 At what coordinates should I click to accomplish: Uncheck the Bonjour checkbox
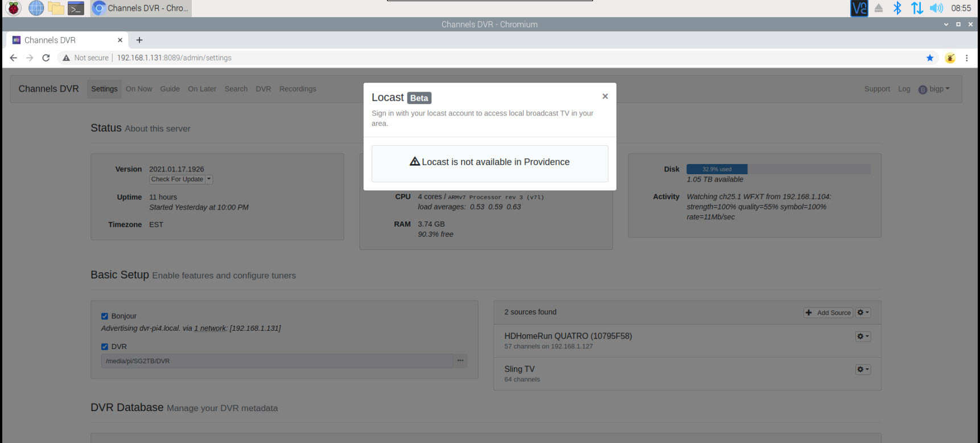pyautogui.click(x=105, y=316)
